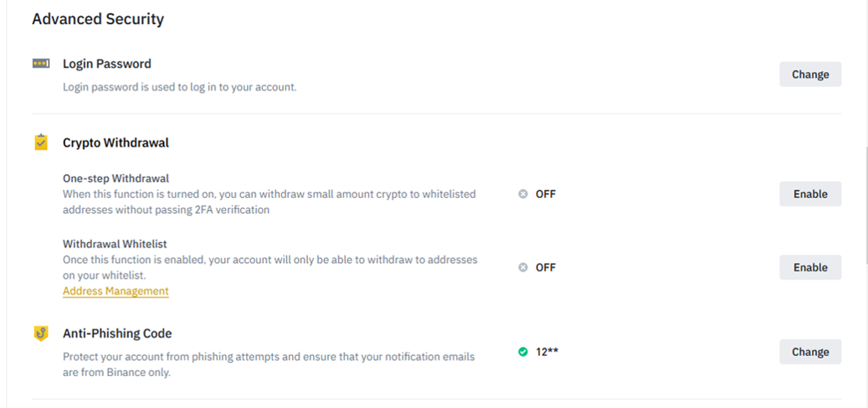The width and height of the screenshot is (868, 408).
Task: Open the Address Management link
Action: click(116, 291)
